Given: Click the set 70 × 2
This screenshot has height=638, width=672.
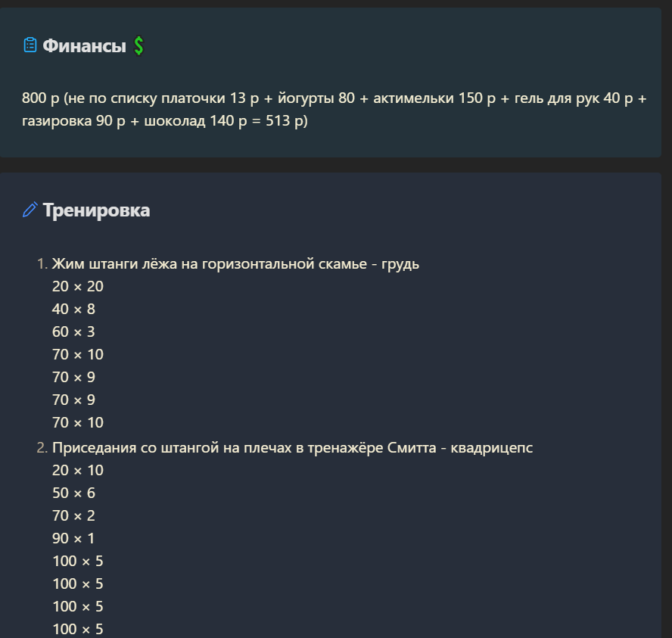Looking at the screenshot, I should (73, 515).
